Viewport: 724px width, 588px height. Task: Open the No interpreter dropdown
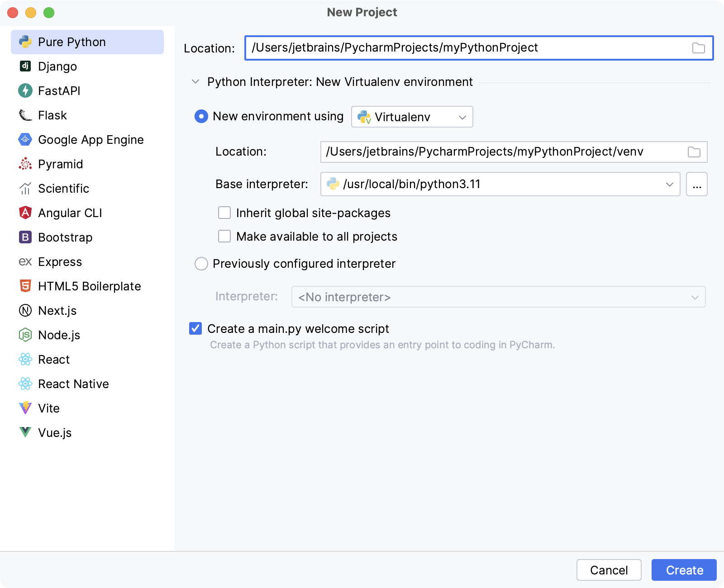coord(499,297)
